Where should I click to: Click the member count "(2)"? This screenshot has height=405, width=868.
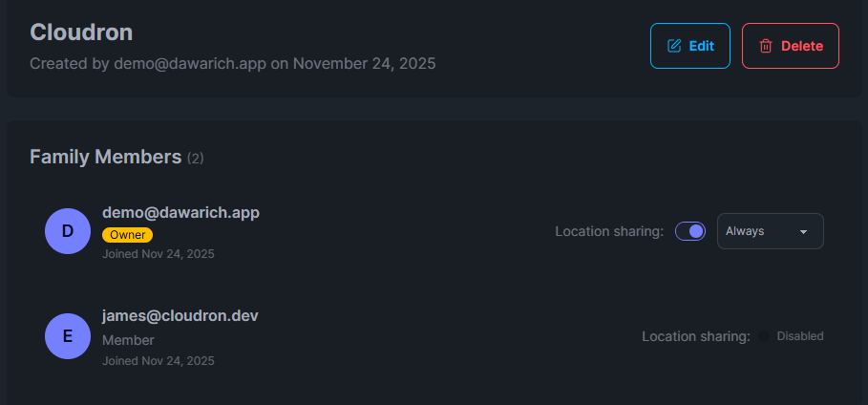[x=195, y=158]
